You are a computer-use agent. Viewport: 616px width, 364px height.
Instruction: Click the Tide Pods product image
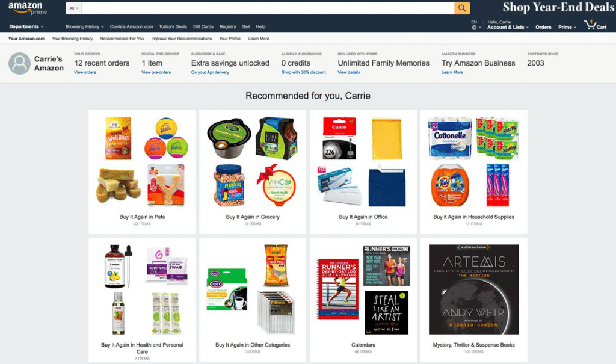450,185
